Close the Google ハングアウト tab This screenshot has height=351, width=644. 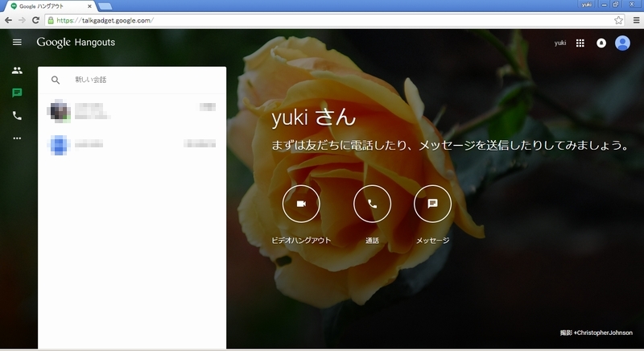89,6
